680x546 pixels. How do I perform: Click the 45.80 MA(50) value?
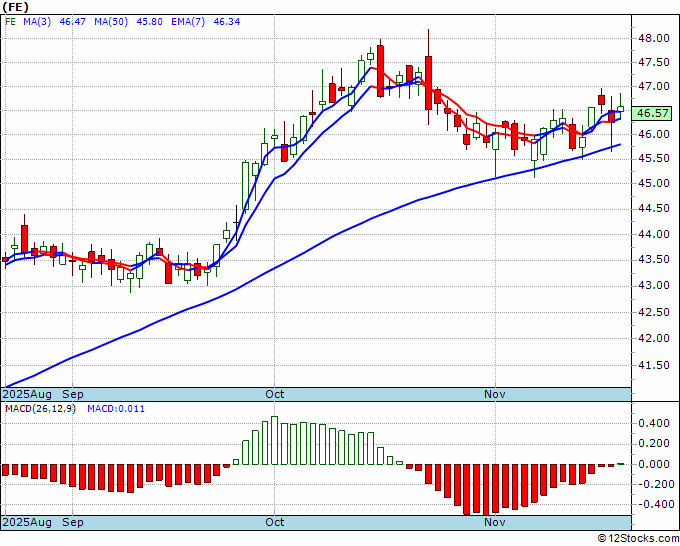(x=149, y=21)
